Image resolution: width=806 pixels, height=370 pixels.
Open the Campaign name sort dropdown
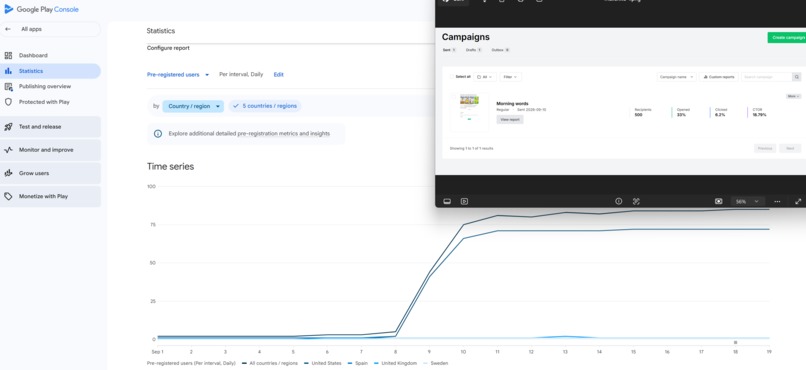[676, 77]
